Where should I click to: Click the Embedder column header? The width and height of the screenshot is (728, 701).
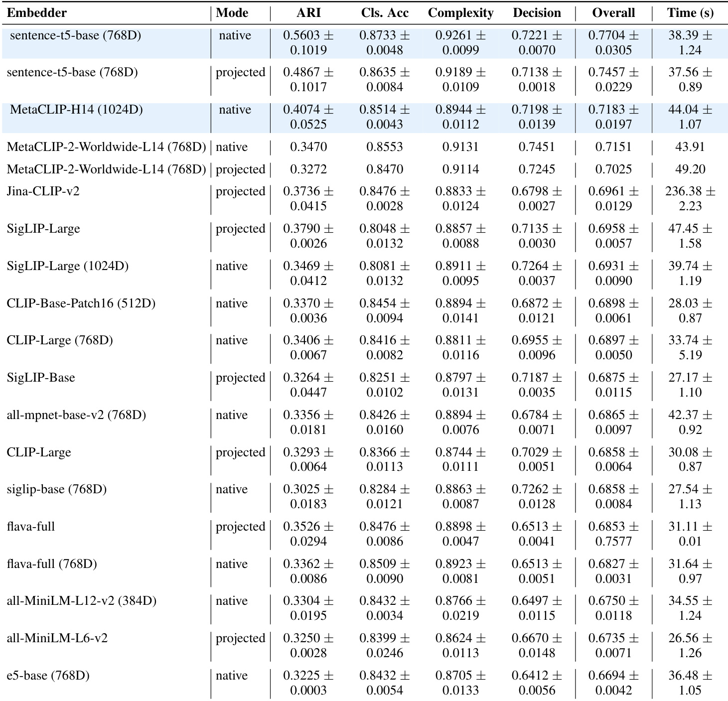[x=37, y=13]
